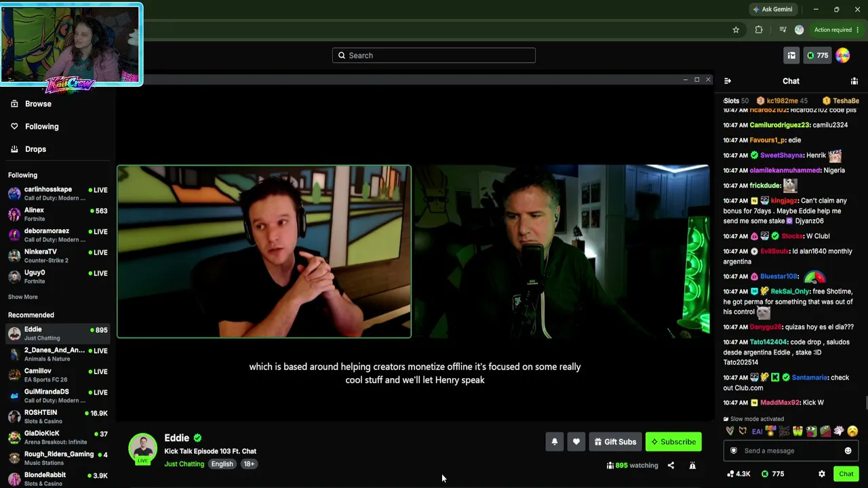Open chat identity shield badge
This screenshot has width=868, height=488.
point(733,451)
